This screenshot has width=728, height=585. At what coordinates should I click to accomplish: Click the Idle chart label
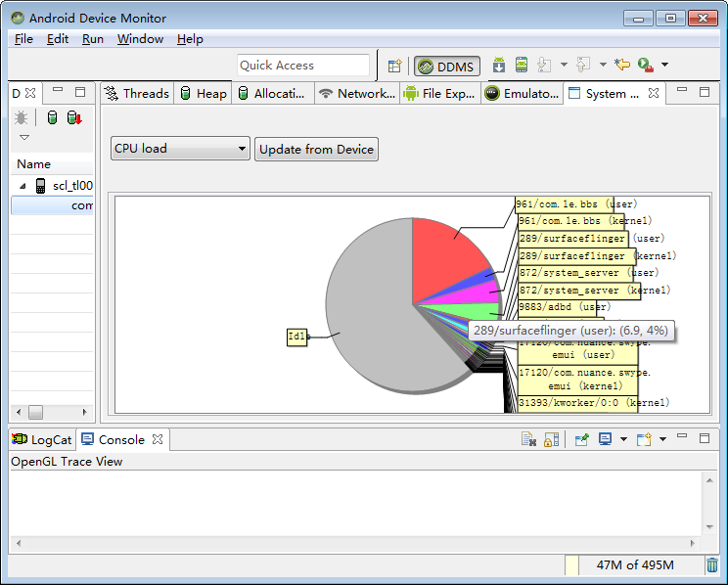297,337
